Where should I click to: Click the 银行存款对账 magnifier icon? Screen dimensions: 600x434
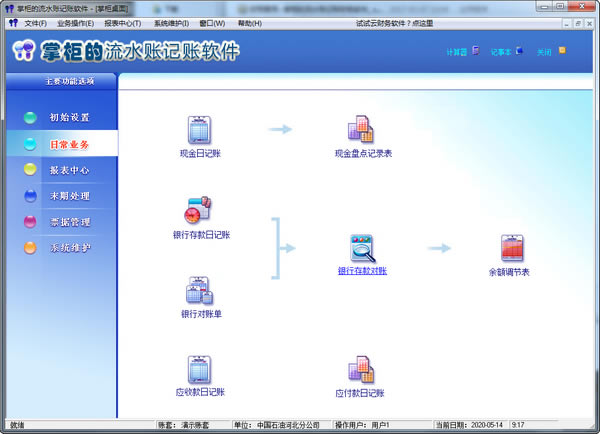tap(361, 247)
